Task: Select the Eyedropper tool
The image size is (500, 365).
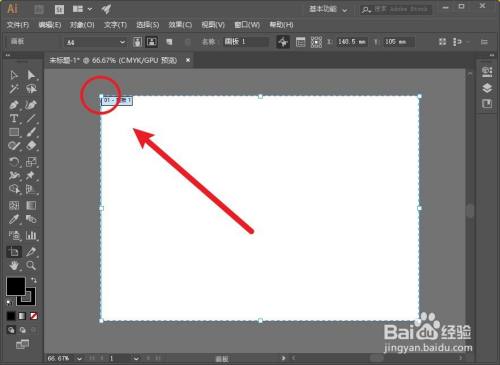Action: point(14,219)
